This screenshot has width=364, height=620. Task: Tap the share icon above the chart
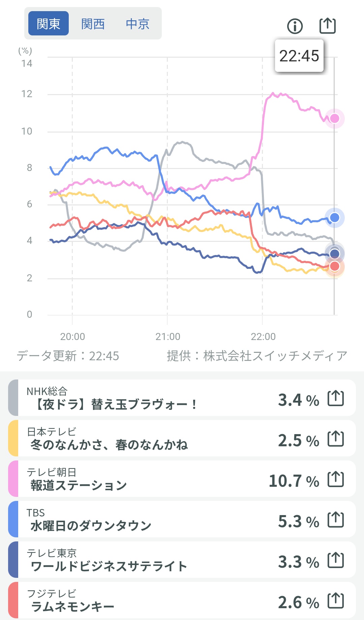point(327,26)
